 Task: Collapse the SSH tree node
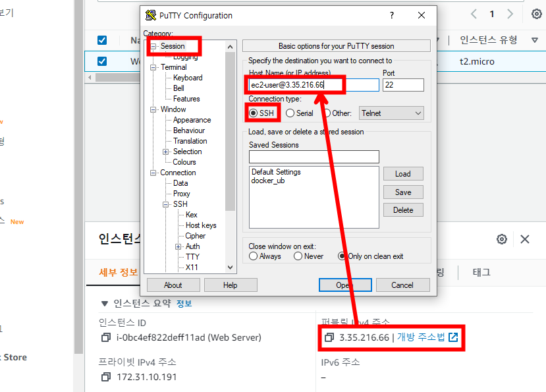pyautogui.click(x=166, y=204)
